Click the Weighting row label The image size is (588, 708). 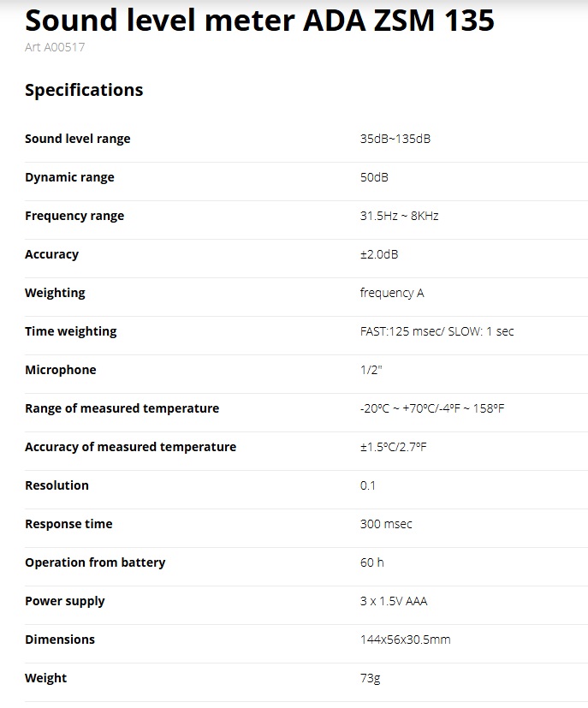55,293
